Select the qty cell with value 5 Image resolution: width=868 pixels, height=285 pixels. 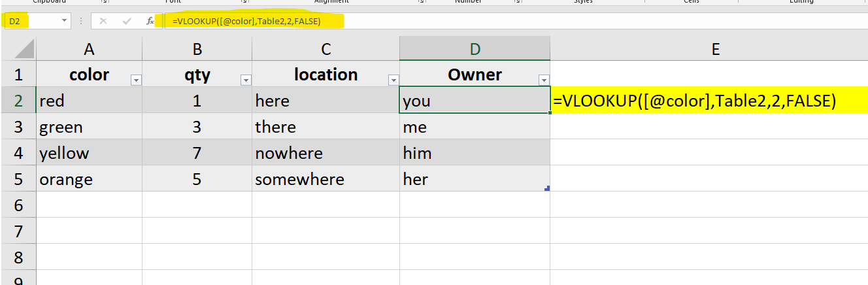click(197, 178)
